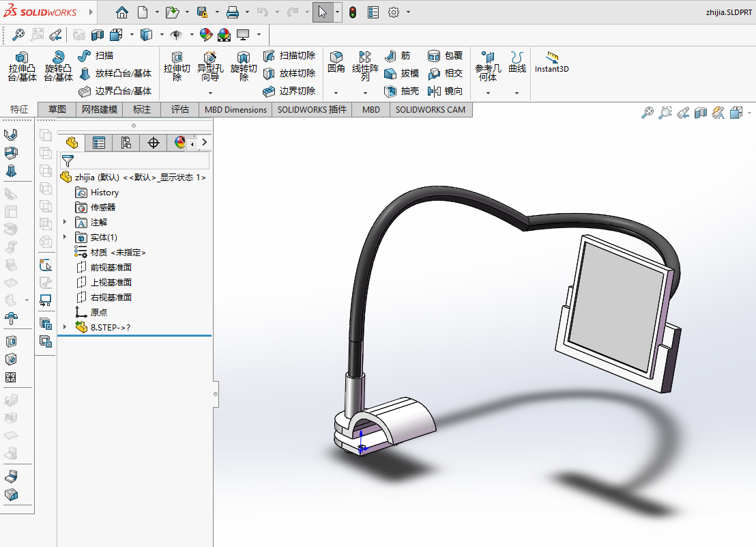Click the 材质 <未指定> material entry
This screenshot has width=756, height=547.
coord(117,252)
